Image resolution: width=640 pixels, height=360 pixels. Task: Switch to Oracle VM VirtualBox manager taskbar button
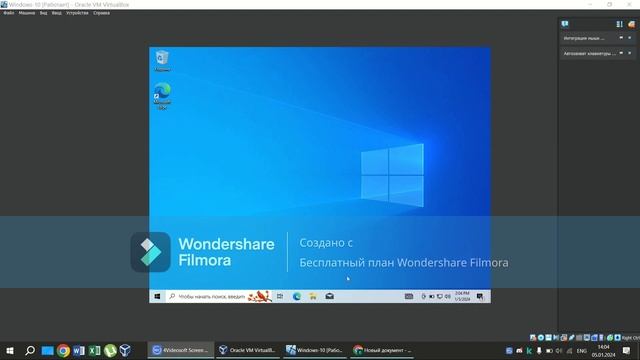click(x=248, y=350)
